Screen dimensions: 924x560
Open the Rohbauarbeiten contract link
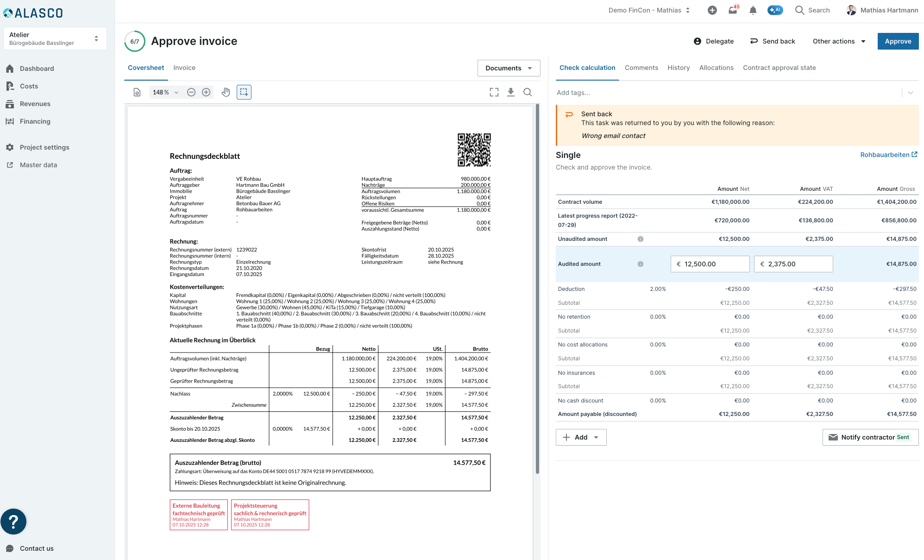point(888,155)
